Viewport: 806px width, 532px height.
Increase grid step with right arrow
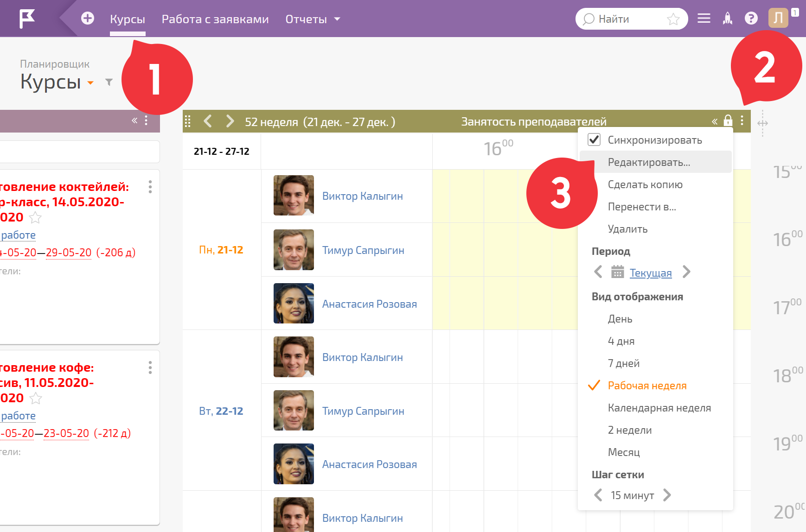(x=667, y=495)
